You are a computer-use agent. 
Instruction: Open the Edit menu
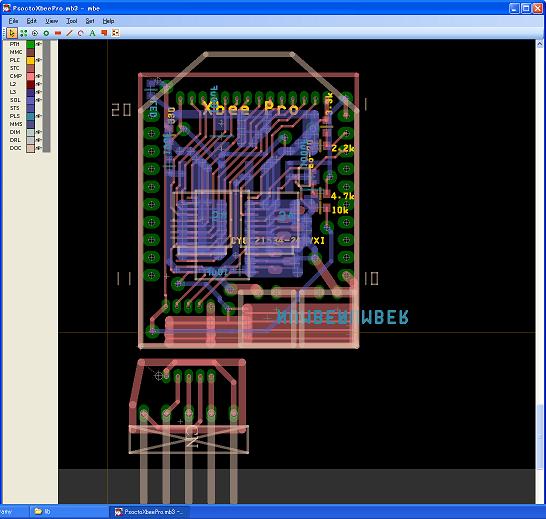tap(32, 21)
